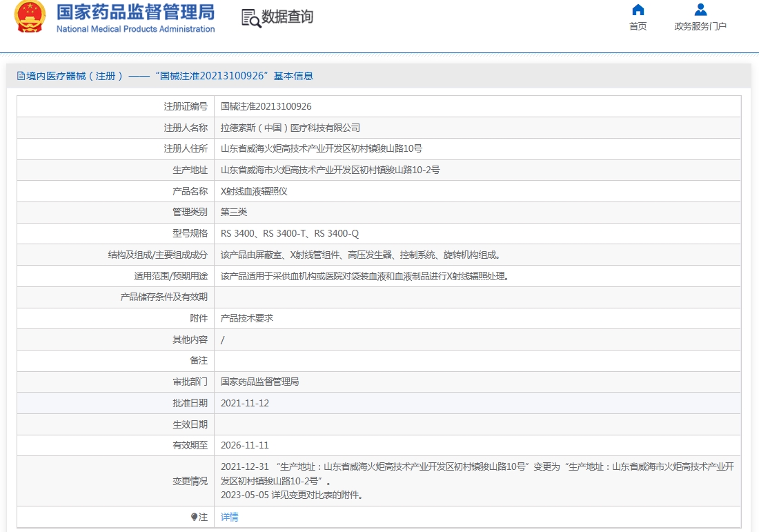
Task: Click the 生产地址 label cell
Action: point(116,170)
